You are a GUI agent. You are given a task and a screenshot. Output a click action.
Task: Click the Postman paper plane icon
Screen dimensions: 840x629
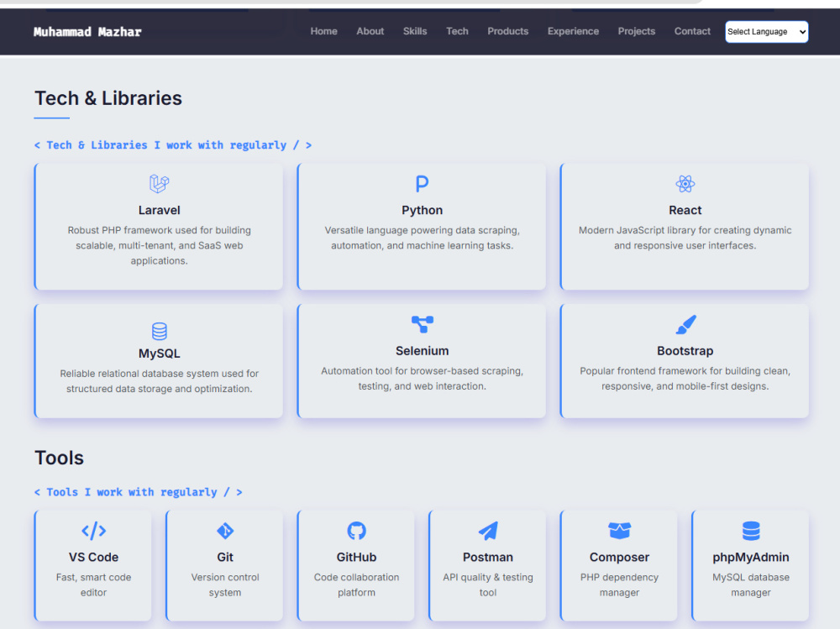point(488,531)
